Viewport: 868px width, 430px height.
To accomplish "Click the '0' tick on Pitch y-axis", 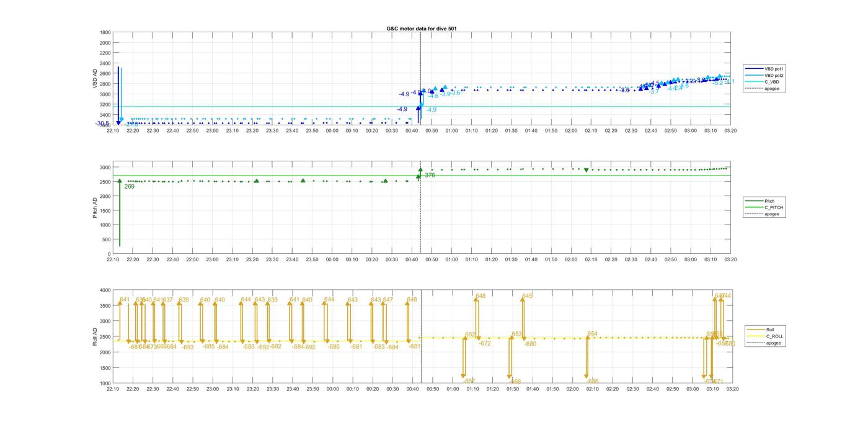I will 110,254.
